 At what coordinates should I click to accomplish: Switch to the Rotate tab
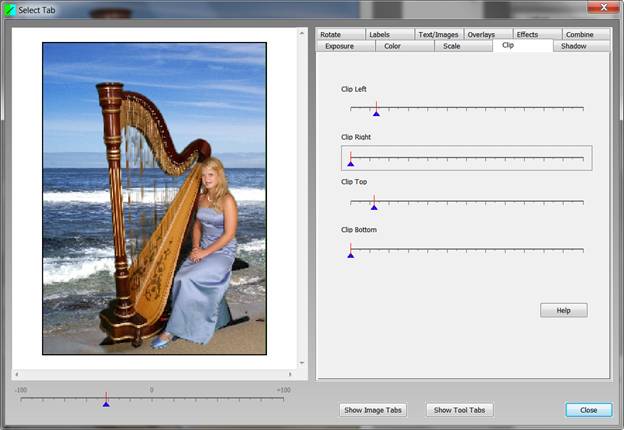click(x=331, y=35)
